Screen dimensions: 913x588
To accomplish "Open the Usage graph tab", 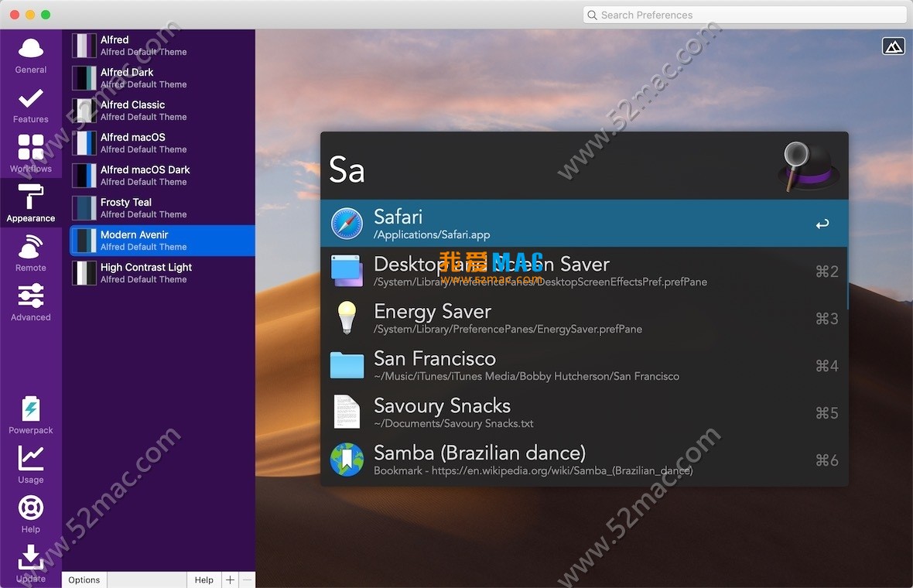I will click(31, 464).
